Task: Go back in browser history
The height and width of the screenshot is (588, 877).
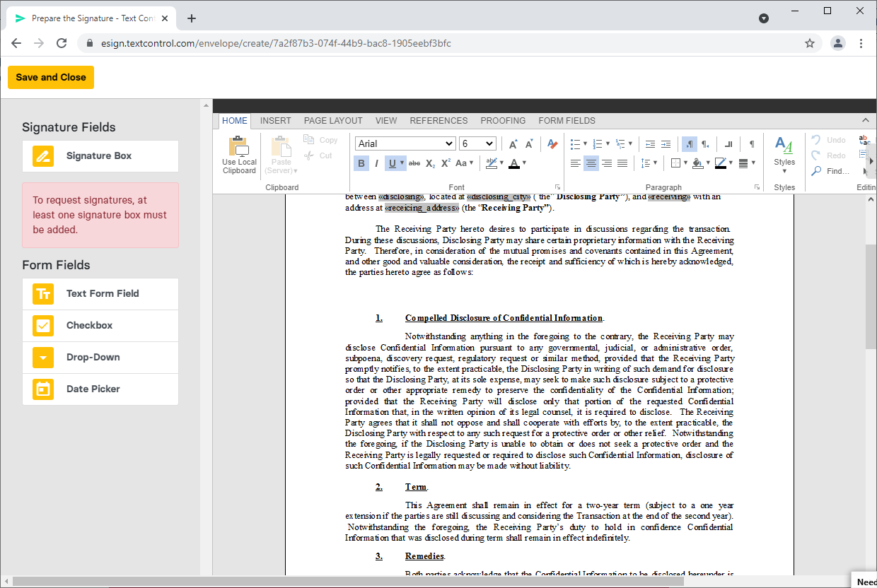Action: [x=16, y=43]
